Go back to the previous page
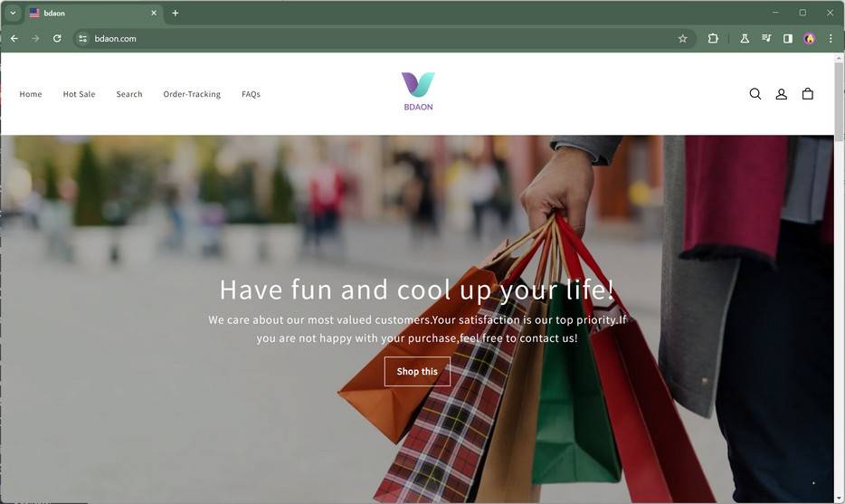The width and height of the screenshot is (845, 504). click(14, 38)
